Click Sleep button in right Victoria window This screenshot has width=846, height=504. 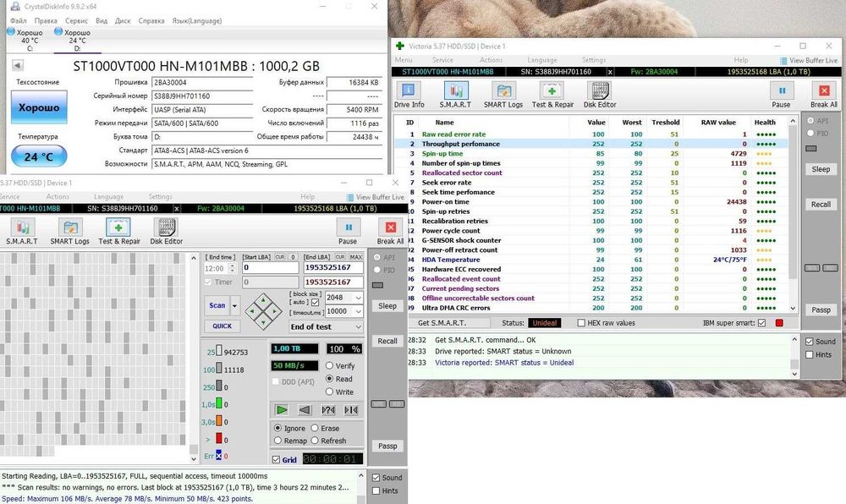coord(821,169)
